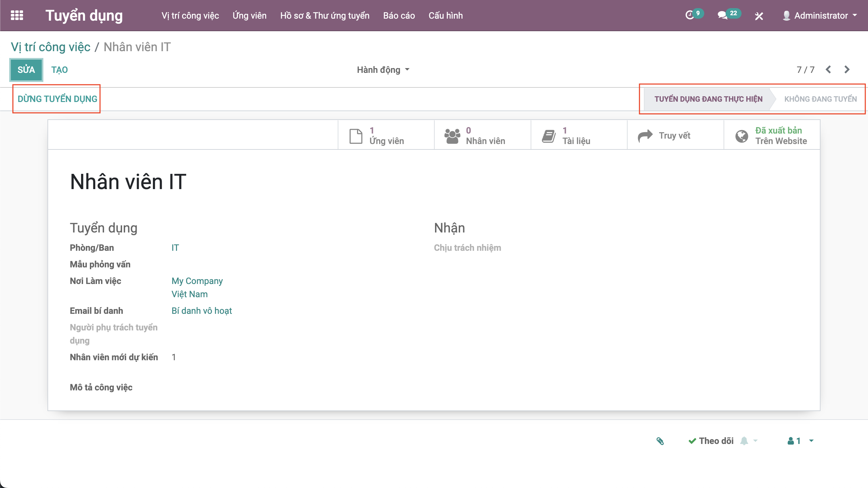Expand the followers count dropdown
The width and height of the screenshot is (868, 488).
click(x=801, y=441)
